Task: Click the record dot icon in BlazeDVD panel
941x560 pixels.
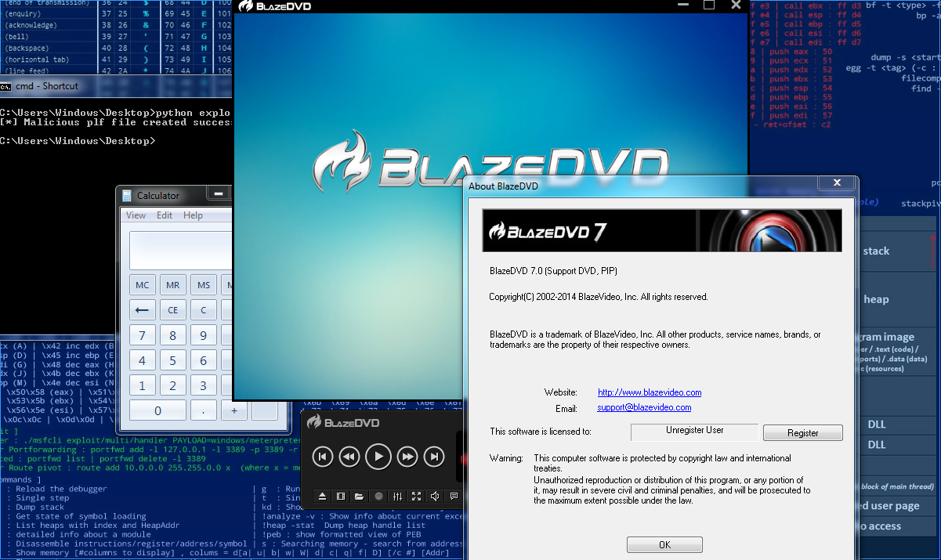Action: (378, 496)
